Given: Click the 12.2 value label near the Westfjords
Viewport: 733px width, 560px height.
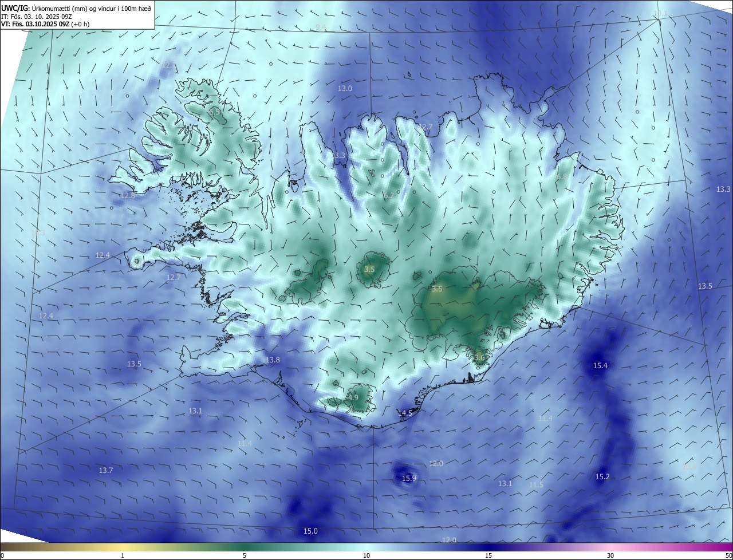Looking at the screenshot, I should tap(168, 65).
